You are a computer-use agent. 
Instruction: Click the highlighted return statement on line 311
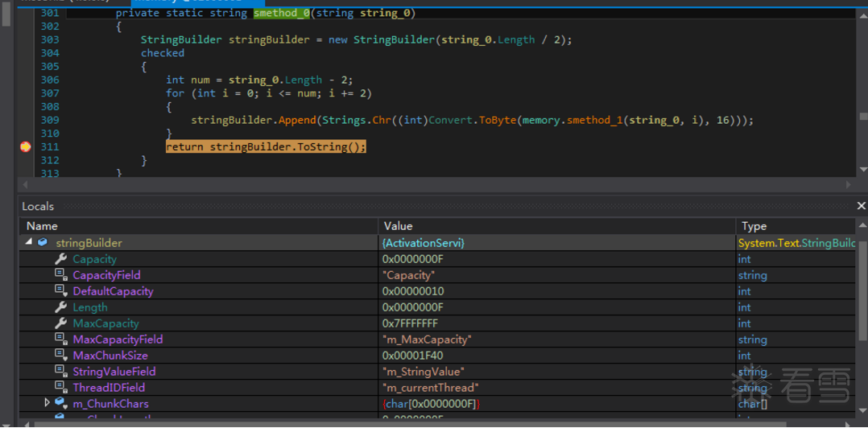pyautogui.click(x=266, y=146)
